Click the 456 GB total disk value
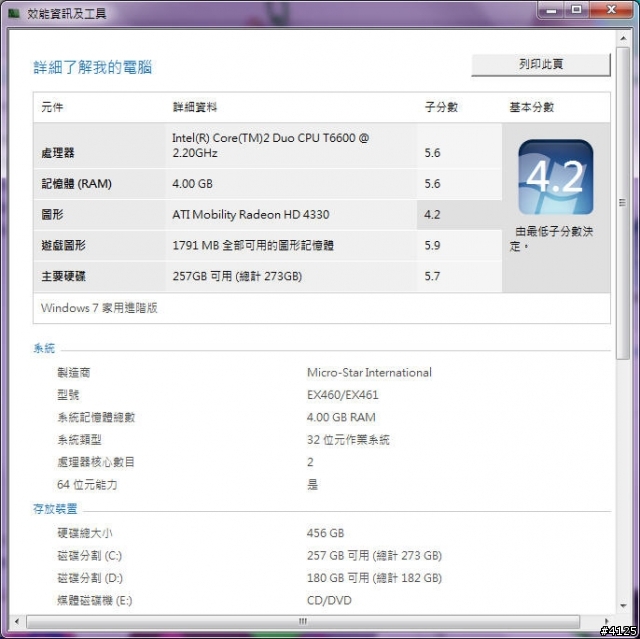This screenshot has height=639, width=640. pos(326,533)
